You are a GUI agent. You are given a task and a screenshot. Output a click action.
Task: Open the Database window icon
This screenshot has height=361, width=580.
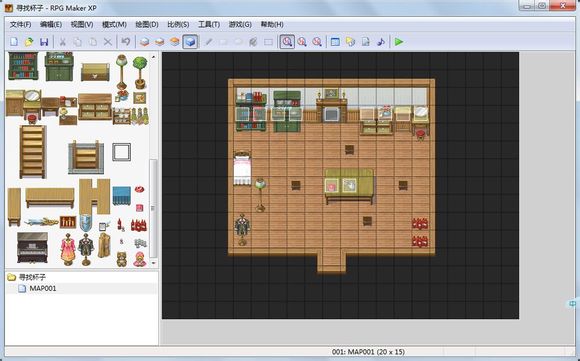pyautogui.click(x=335, y=42)
